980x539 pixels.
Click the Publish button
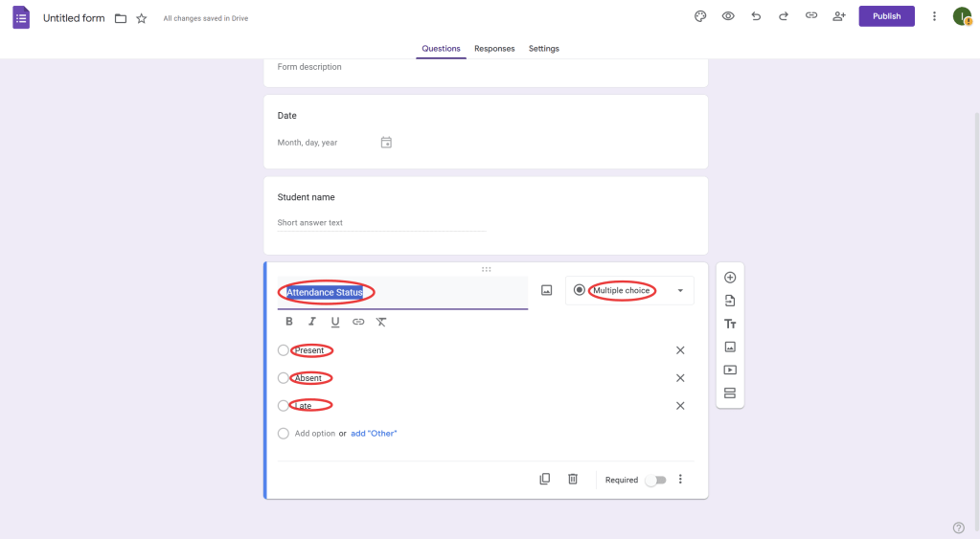tap(886, 16)
